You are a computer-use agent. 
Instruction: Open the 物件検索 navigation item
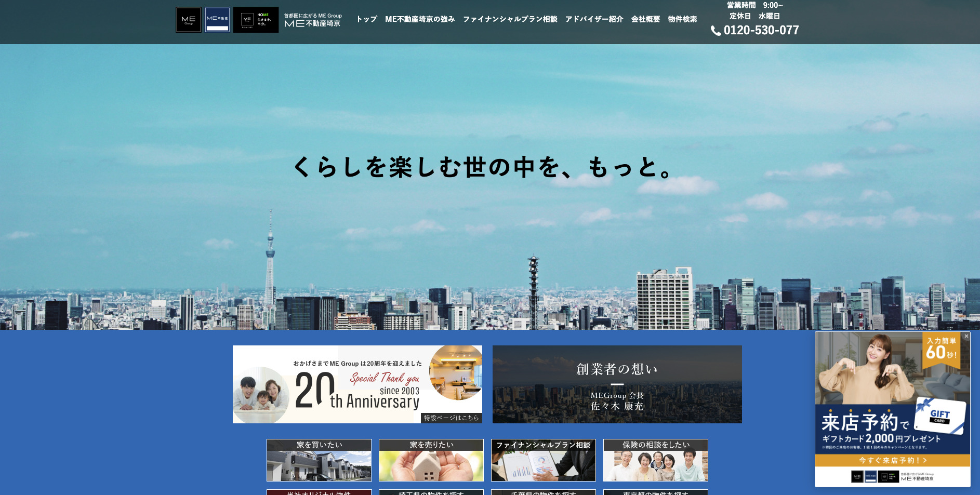pyautogui.click(x=683, y=19)
